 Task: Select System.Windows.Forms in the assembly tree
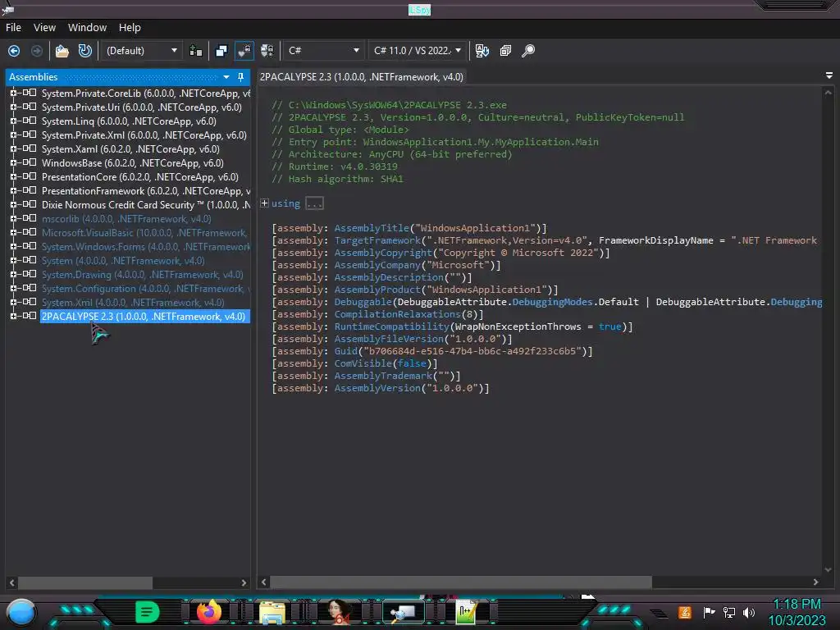tap(146, 246)
